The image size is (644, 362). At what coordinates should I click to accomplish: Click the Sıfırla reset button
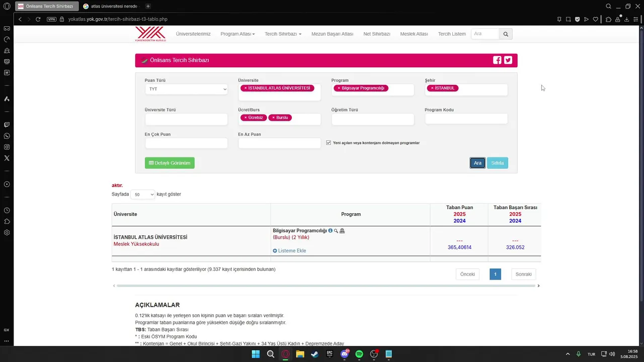point(498,163)
